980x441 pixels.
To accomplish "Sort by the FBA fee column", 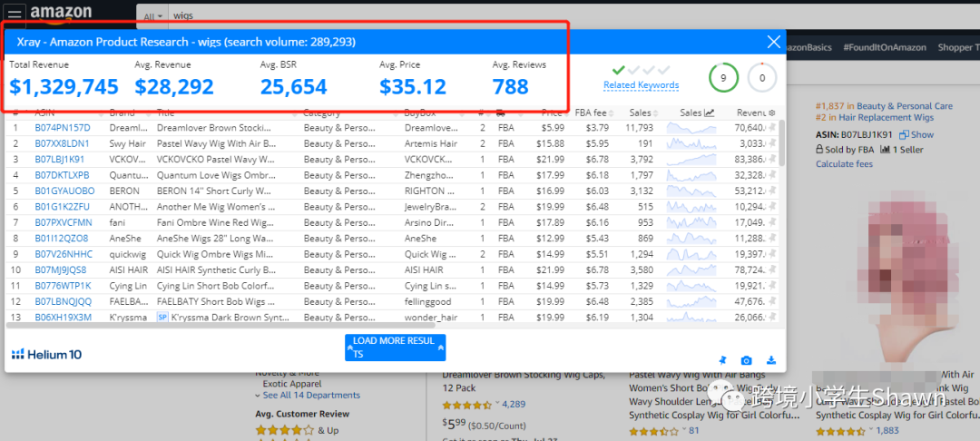I will [593, 113].
